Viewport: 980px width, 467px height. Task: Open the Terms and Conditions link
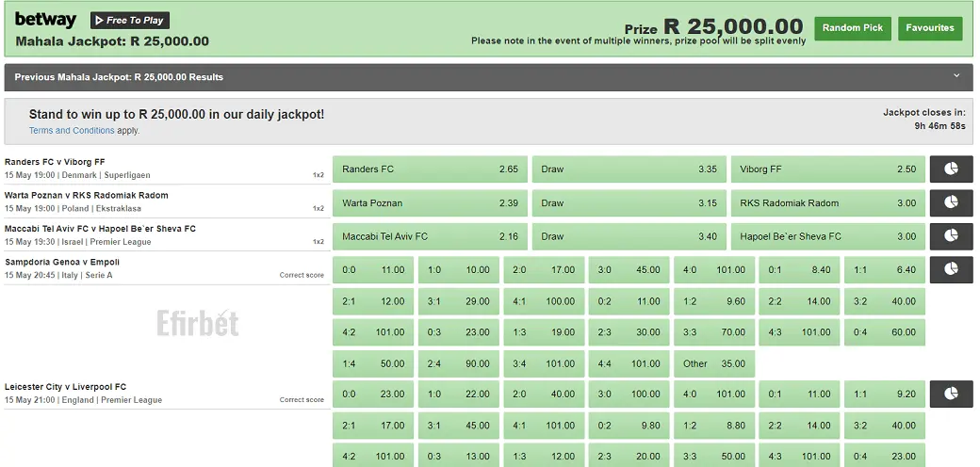(x=72, y=131)
